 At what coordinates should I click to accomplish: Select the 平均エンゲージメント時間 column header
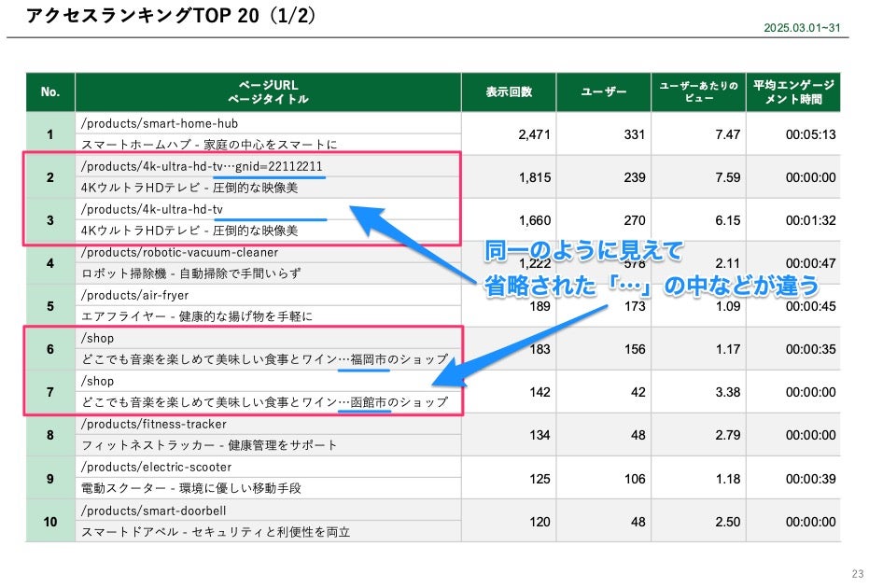(793, 92)
